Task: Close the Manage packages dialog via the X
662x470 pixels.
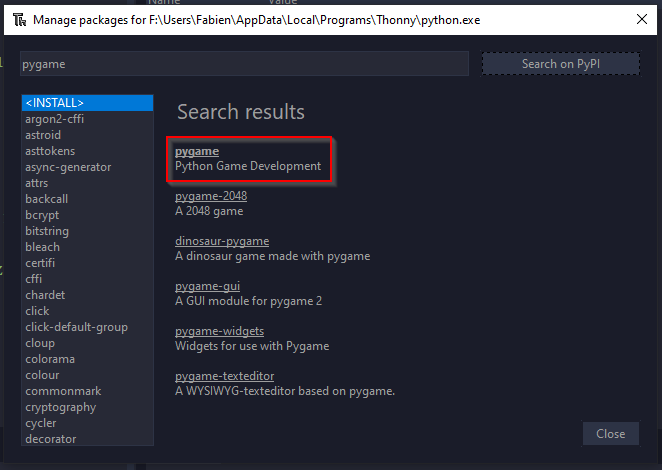Action: click(x=642, y=19)
